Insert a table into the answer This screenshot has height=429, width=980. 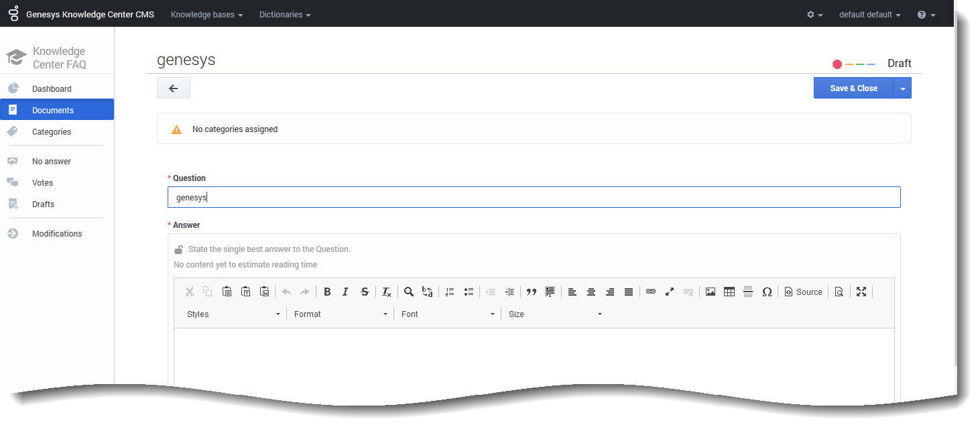pos(729,292)
